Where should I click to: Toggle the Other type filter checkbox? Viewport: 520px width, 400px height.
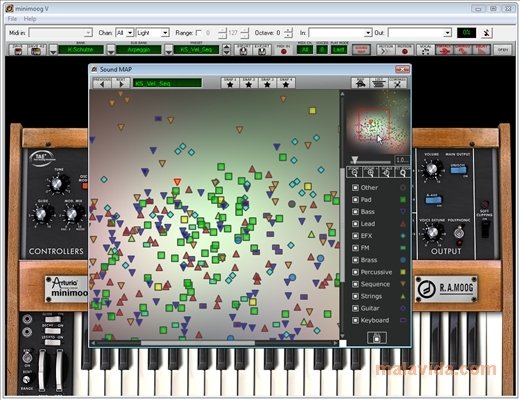pos(355,188)
